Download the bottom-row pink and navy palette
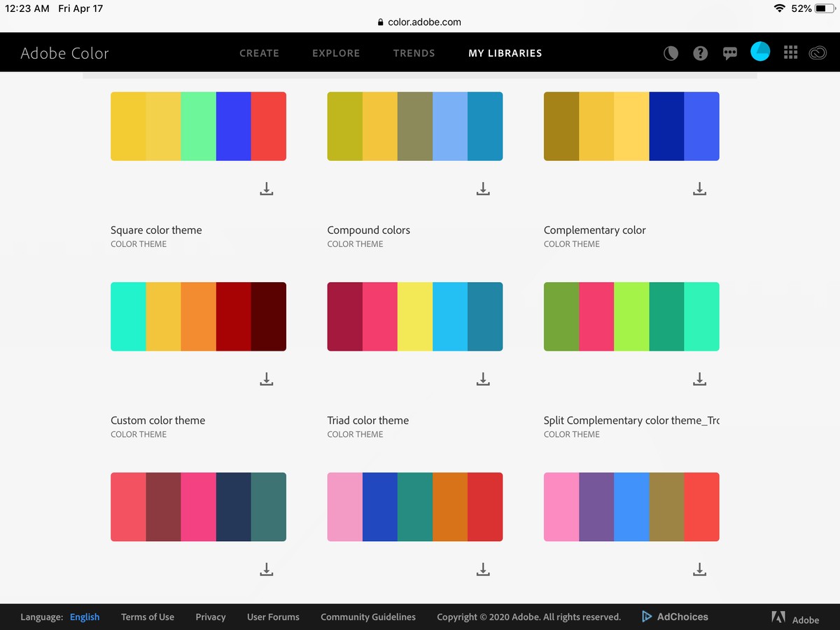 pos(266,569)
